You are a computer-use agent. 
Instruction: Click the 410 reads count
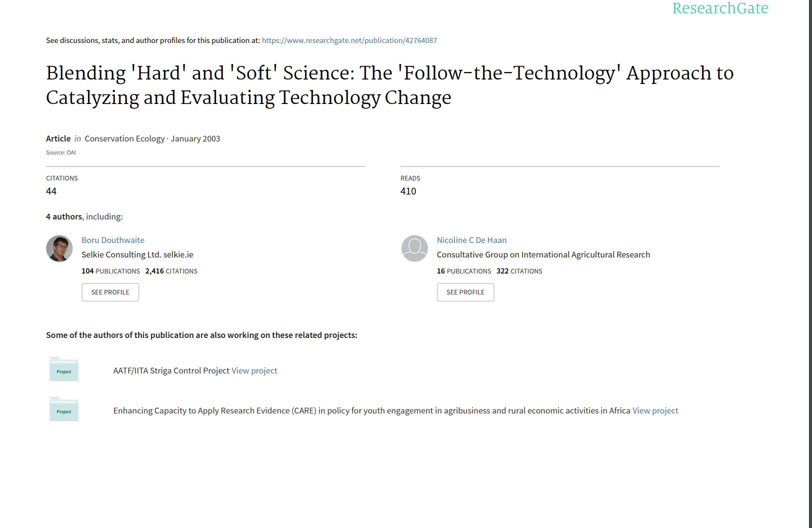408,191
